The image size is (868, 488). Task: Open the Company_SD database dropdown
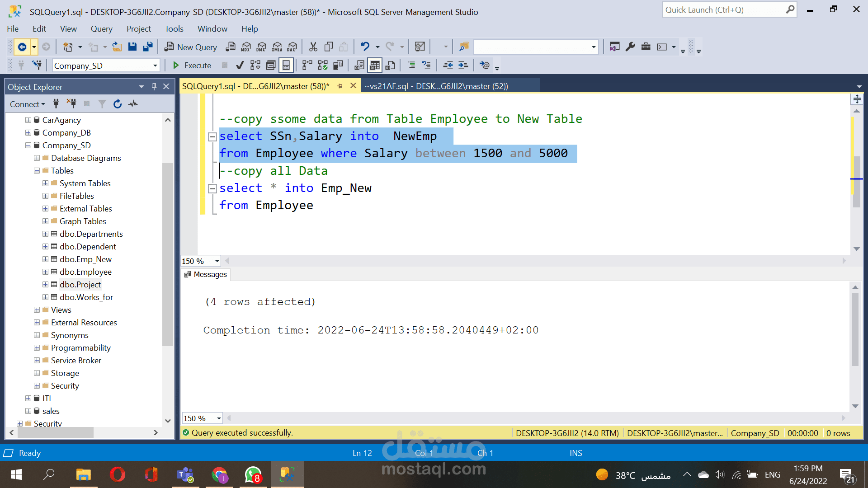pos(155,66)
